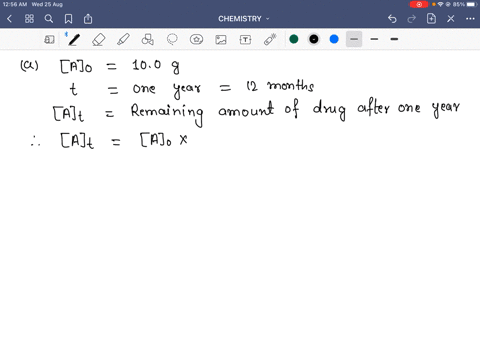Close the editing toolbar with the X
This screenshot has height=360, width=480.
click(451, 19)
